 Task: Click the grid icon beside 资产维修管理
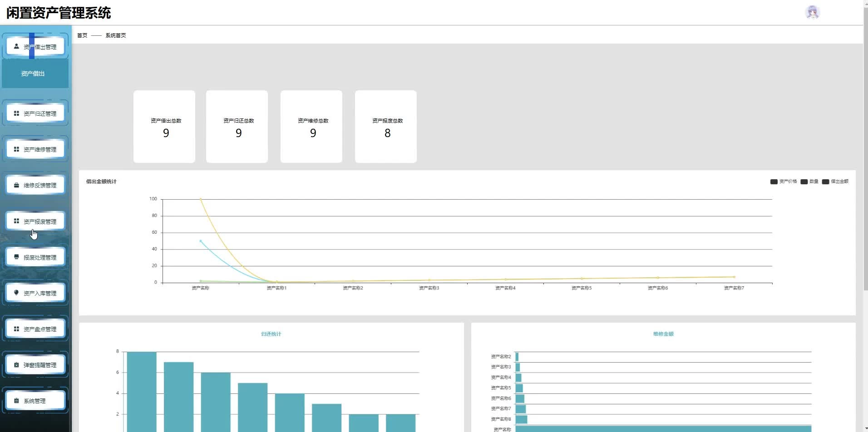16,149
